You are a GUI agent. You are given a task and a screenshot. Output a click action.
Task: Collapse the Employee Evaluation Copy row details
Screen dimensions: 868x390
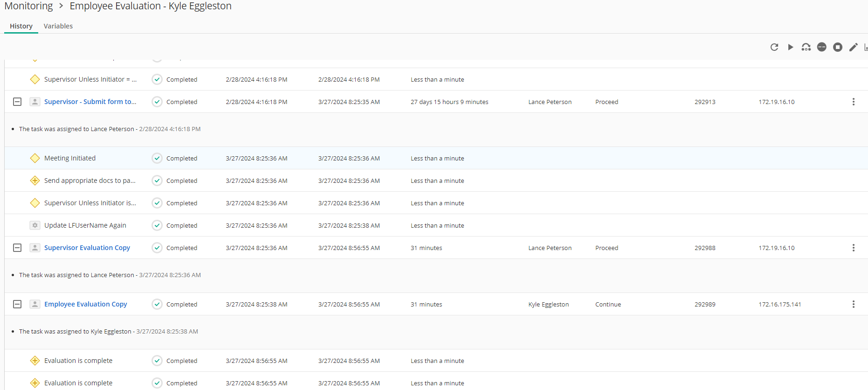17,304
